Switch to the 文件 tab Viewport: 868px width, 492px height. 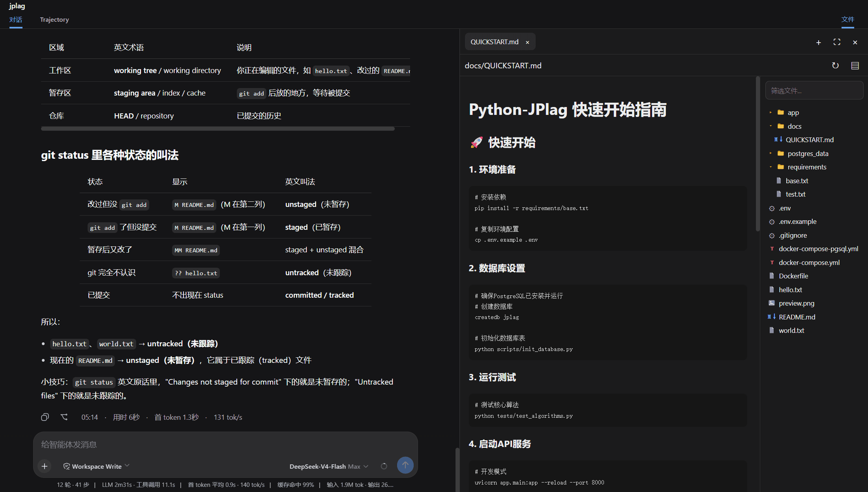(847, 19)
